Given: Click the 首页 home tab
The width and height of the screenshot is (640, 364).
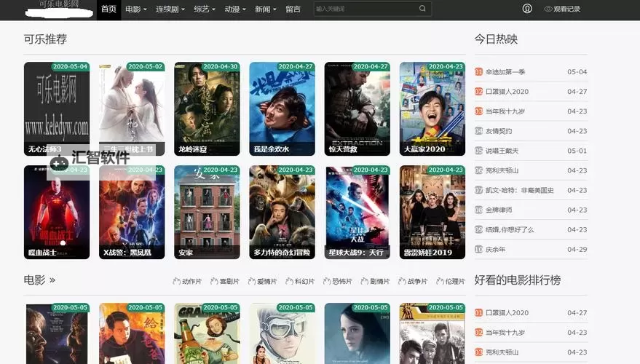Looking at the screenshot, I should (109, 9).
